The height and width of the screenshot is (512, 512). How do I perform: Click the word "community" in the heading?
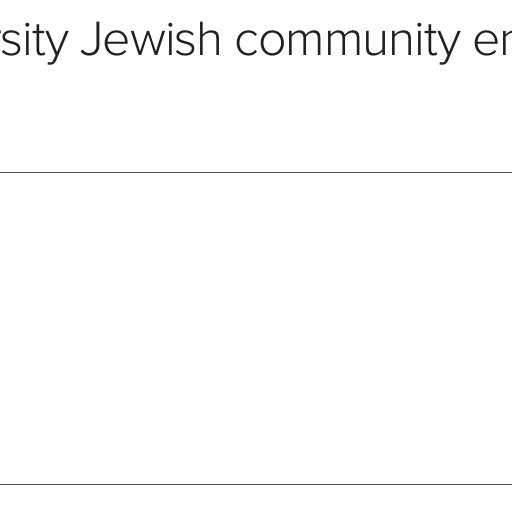tap(348, 43)
